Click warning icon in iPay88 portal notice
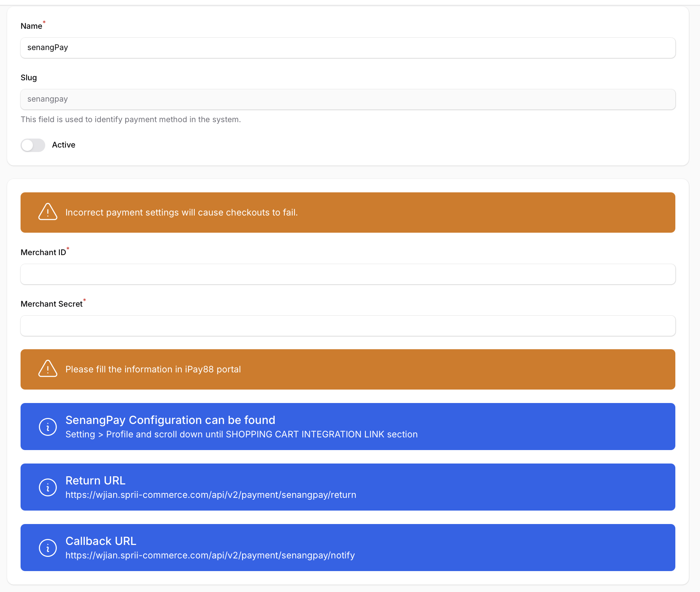Viewport: 700px width, 592px height. tap(48, 369)
